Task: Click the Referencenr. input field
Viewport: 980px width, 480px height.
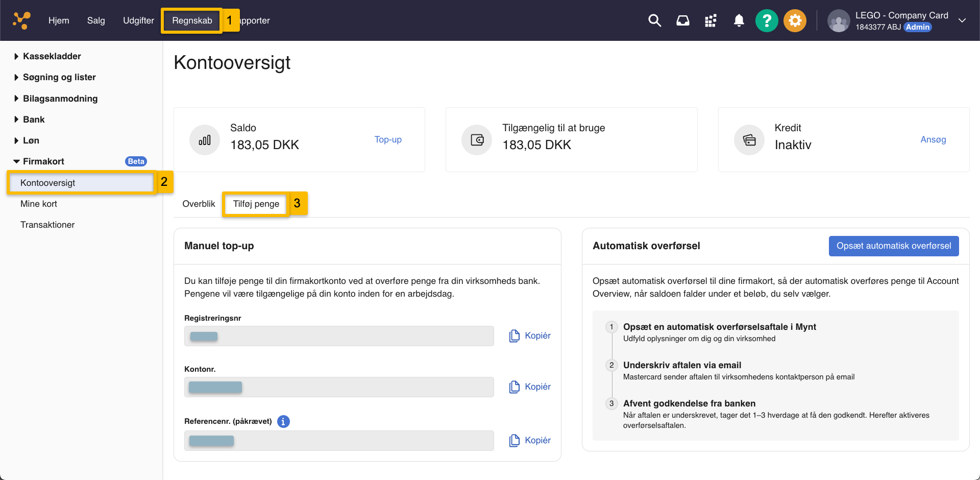Action: coord(339,440)
